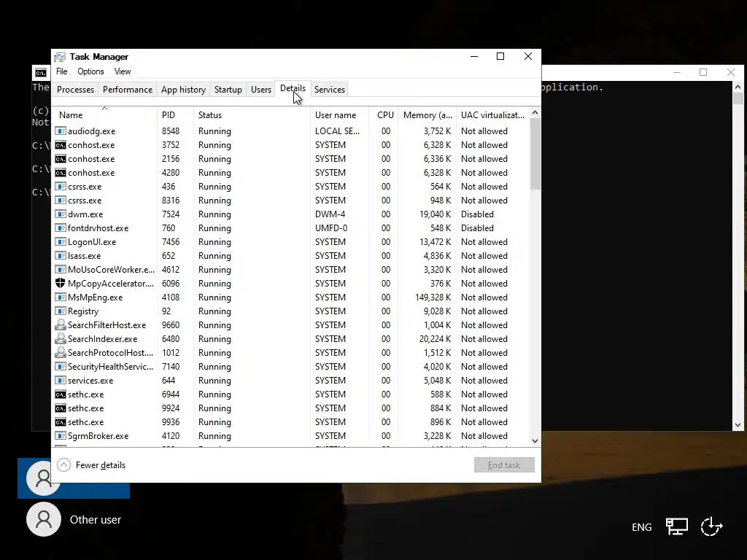Click the SecurityHealthService icon
The height and width of the screenshot is (560, 747).
tap(60, 367)
